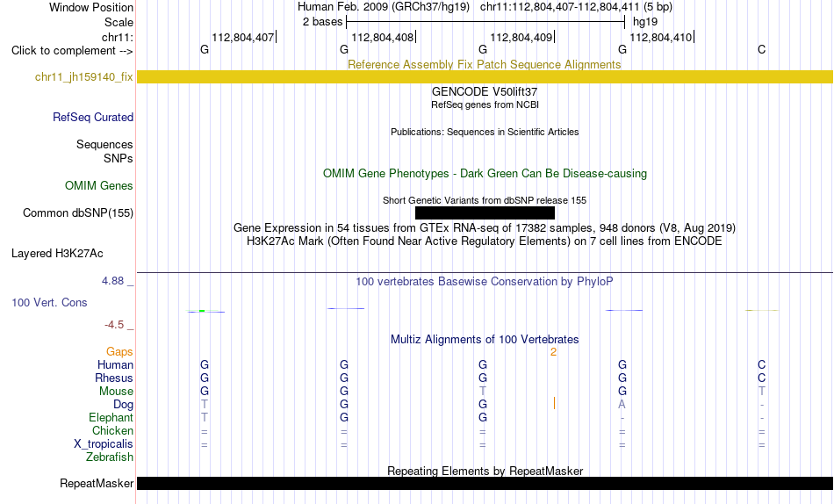Screen dimensions: 834x504
Task: Click the black dbSNP variant block
Action: coord(485,212)
